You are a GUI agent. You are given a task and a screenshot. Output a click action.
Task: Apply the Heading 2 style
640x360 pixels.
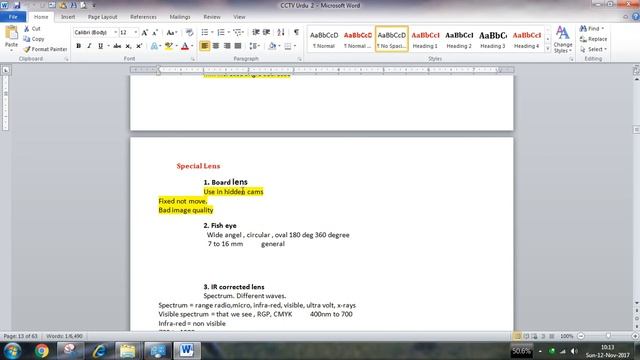(x=459, y=39)
